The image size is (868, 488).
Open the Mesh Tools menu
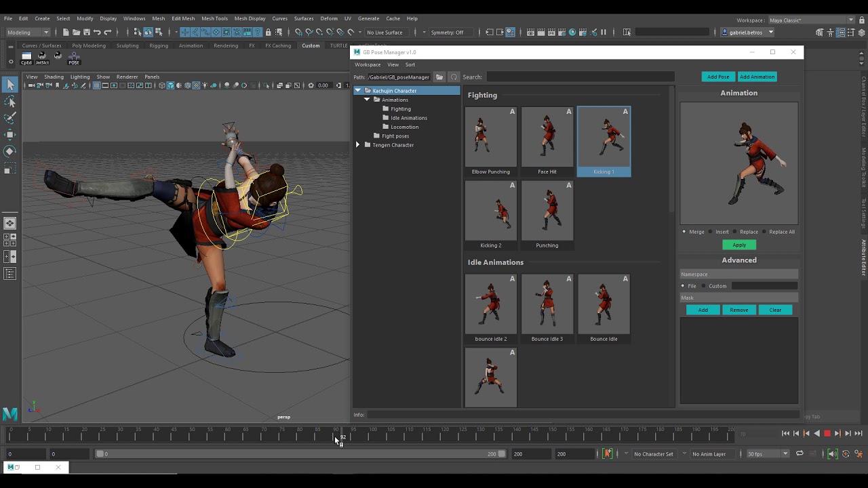point(214,18)
